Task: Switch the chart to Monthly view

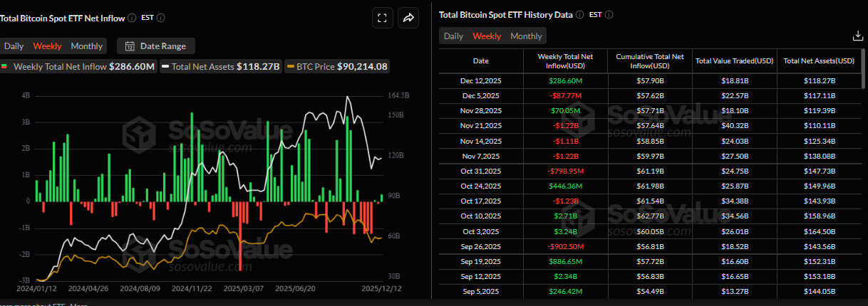Action: coord(87,46)
